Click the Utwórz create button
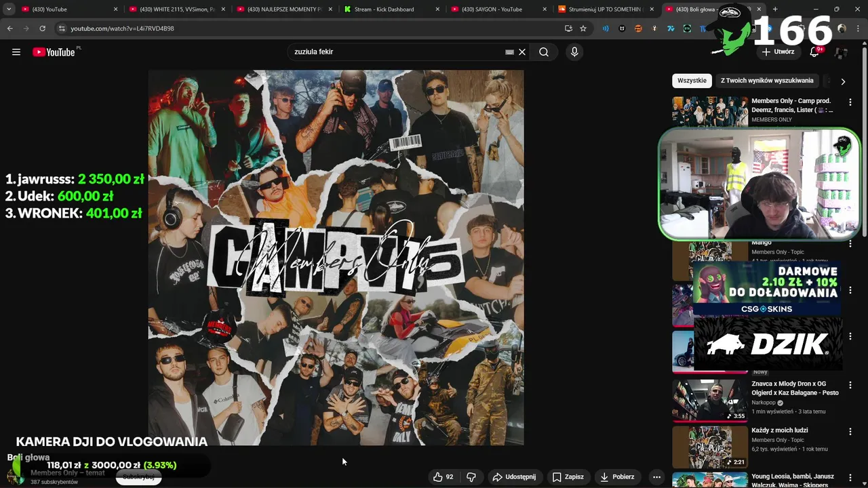868x488 pixels. pos(778,52)
